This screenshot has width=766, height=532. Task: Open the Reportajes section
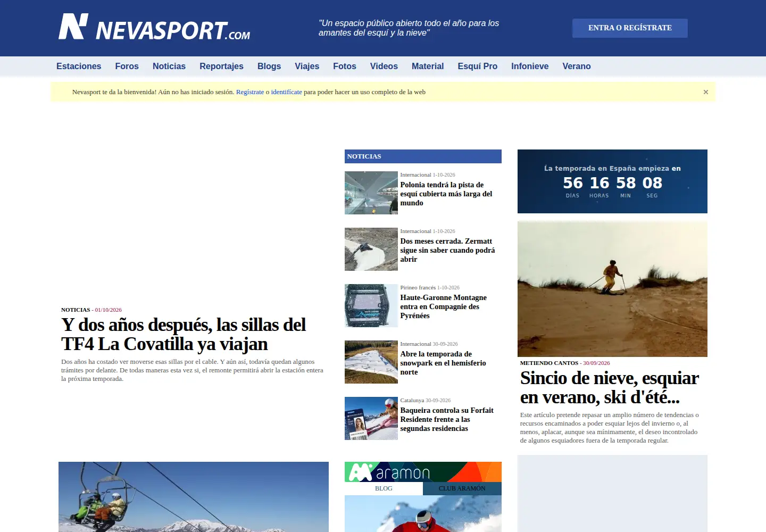coord(221,66)
